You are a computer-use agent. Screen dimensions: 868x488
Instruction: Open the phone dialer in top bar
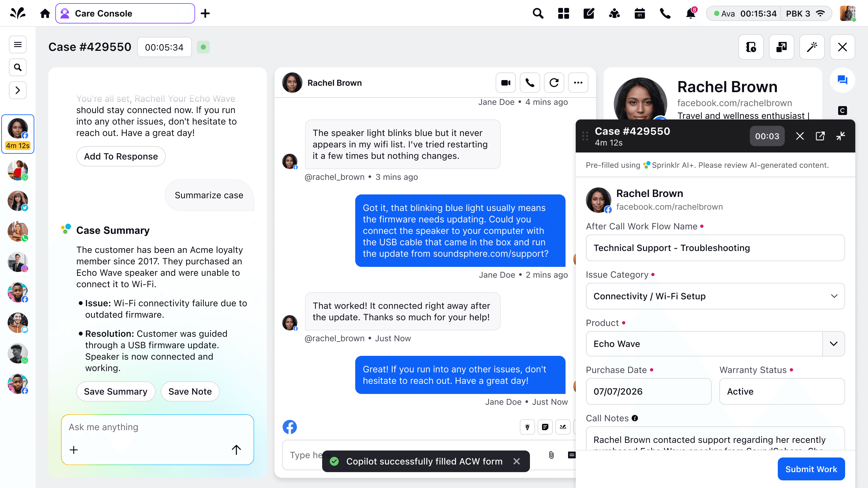pyautogui.click(x=665, y=13)
